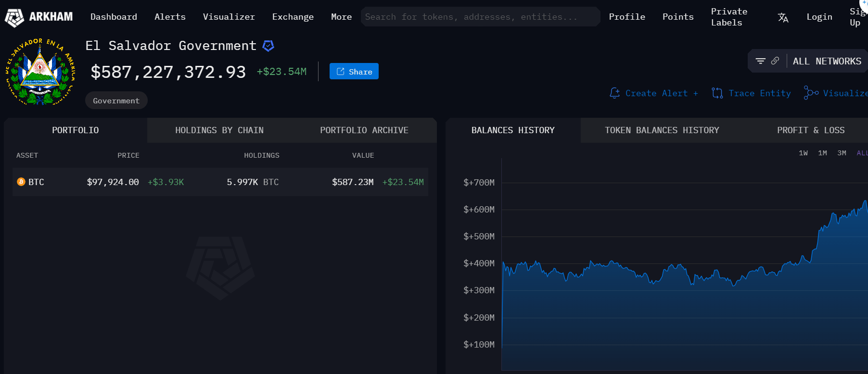Click the Sign Up link

click(858, 17)
